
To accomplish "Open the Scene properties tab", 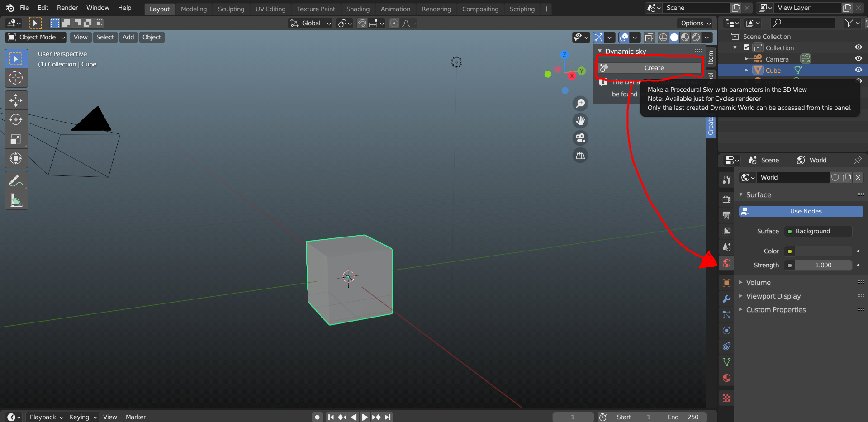I will [726, 247].
